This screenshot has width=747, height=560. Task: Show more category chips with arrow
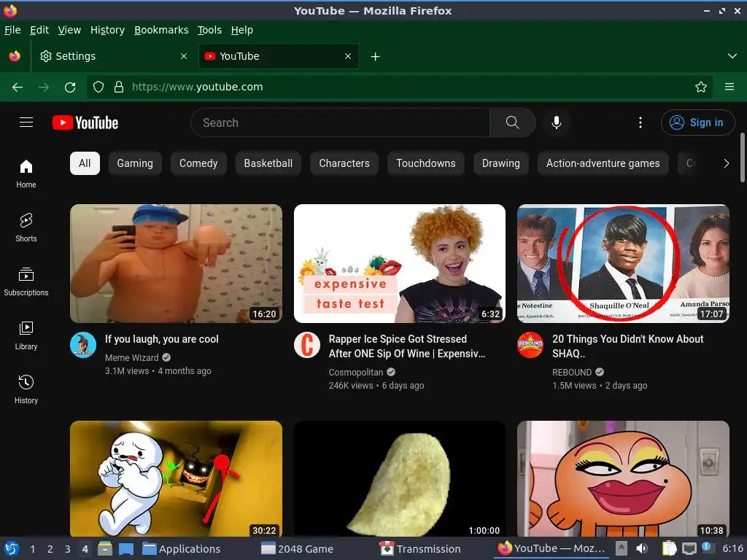pos(726,163)
